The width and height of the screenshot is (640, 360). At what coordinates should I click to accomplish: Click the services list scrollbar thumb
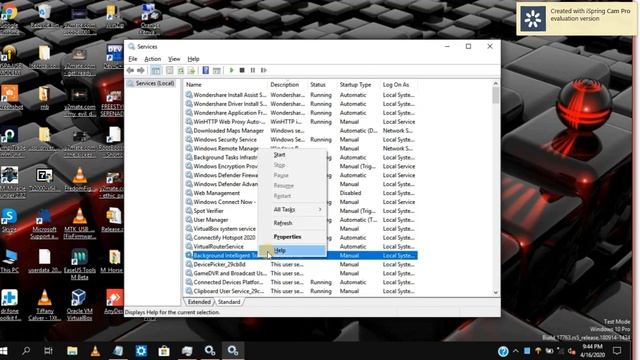pos(496,96)
